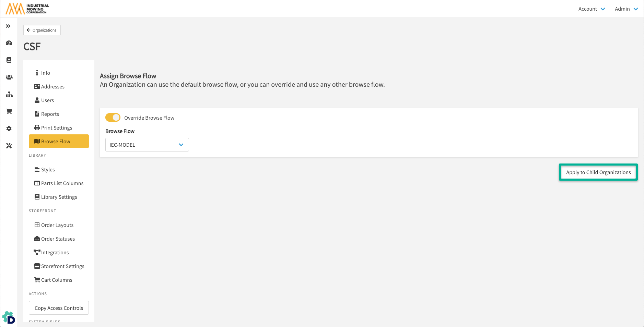Click the book library icon in sidebar
The width and height of the screenshot is (644, 327).
[9, 60]
